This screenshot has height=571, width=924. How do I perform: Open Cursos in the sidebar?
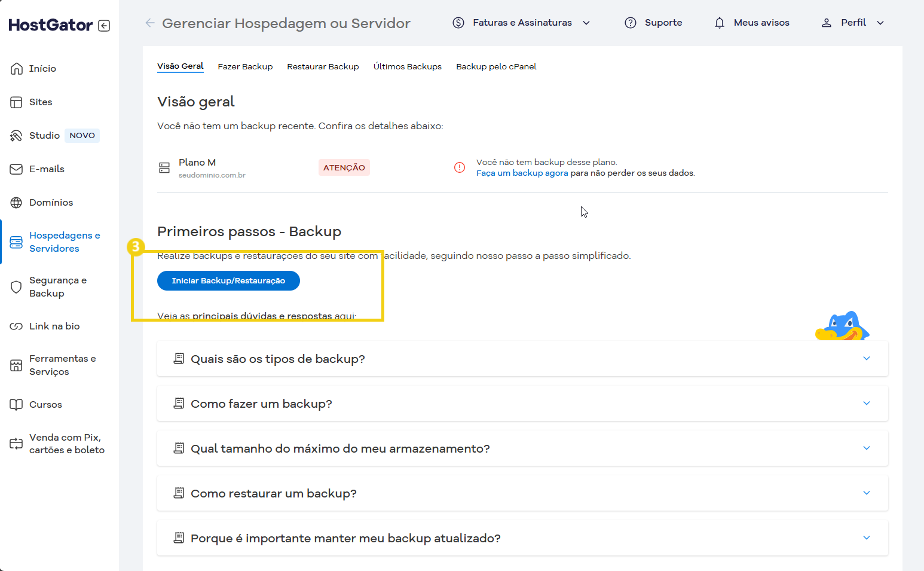tap(45, 405)
